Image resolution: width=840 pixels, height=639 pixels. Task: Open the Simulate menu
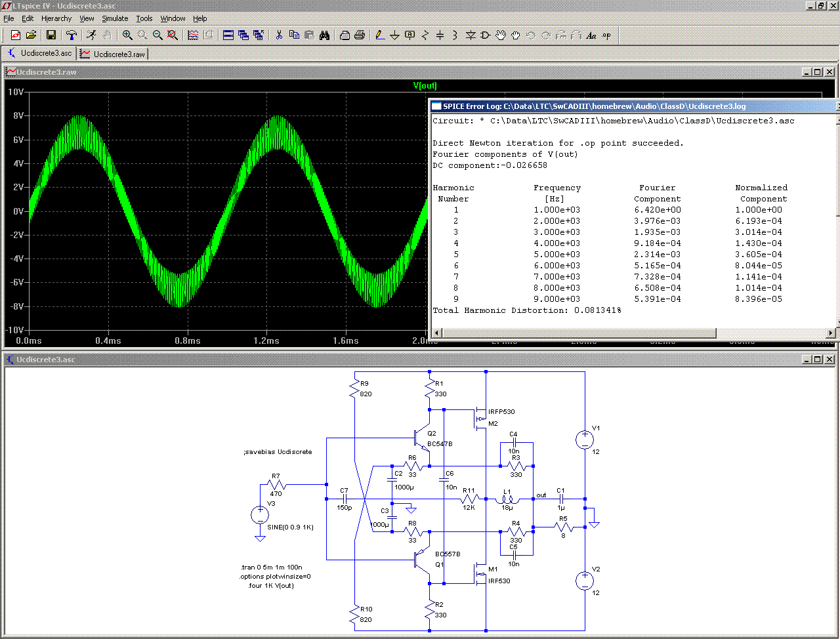coord(115,18)
